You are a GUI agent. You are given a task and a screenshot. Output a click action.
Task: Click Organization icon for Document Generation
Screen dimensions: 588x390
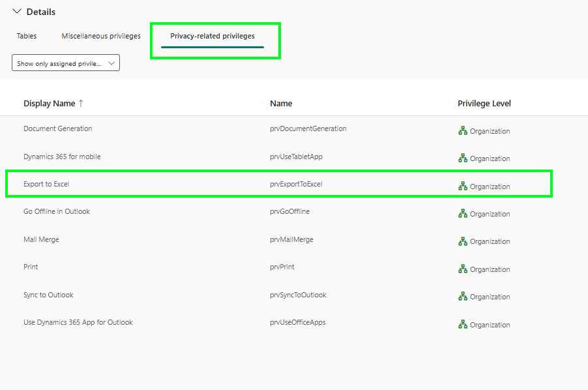(463, 130)
